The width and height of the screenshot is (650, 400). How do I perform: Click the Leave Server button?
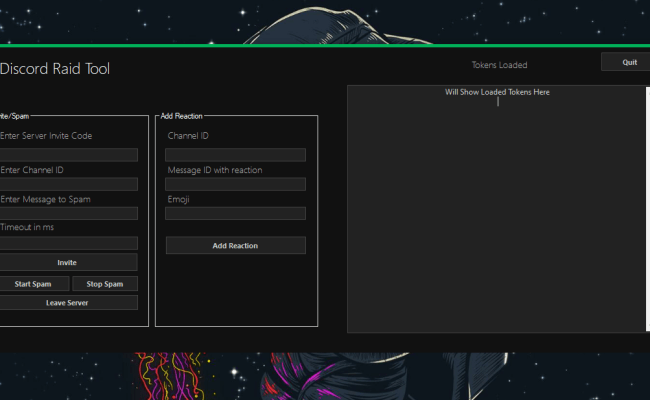[x=68, y=303]
